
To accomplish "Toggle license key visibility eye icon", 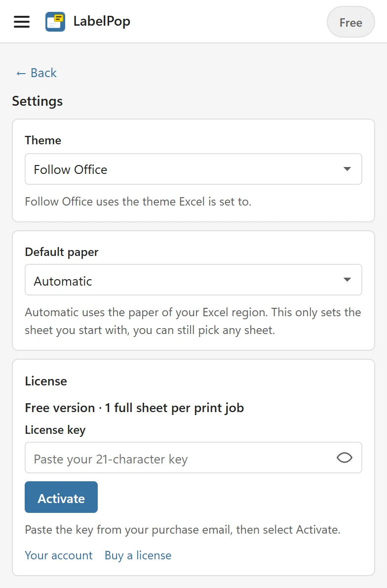I will 344,458.
